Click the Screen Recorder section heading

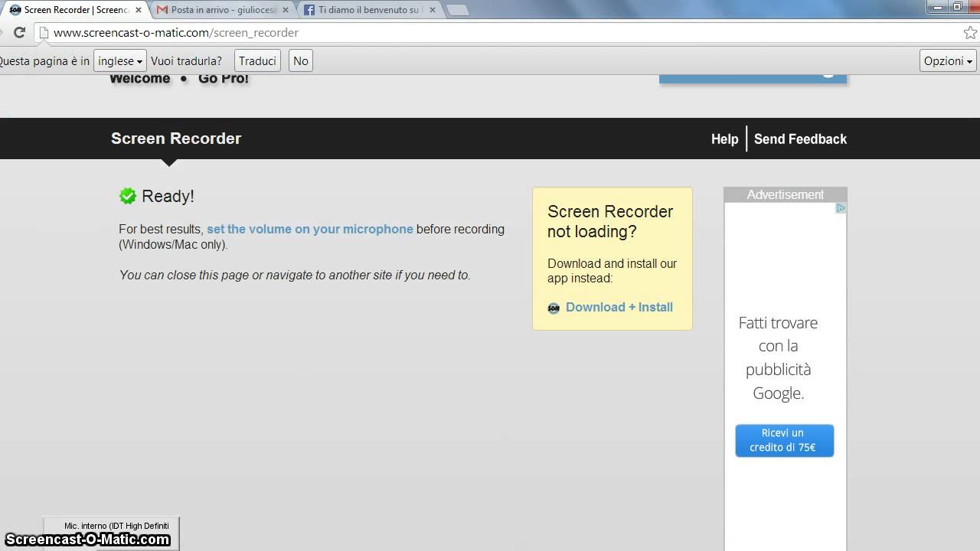click(176, 139)
